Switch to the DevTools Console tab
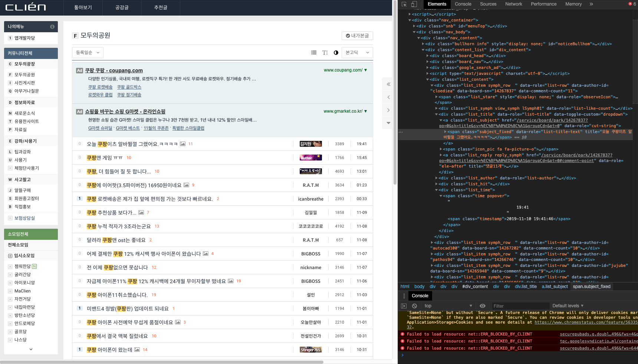The height and width of the screenshot is (364, 638). (x=463, y=4)
